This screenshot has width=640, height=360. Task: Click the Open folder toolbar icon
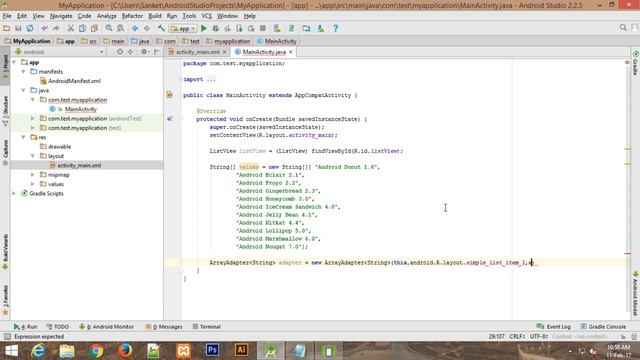7,28
